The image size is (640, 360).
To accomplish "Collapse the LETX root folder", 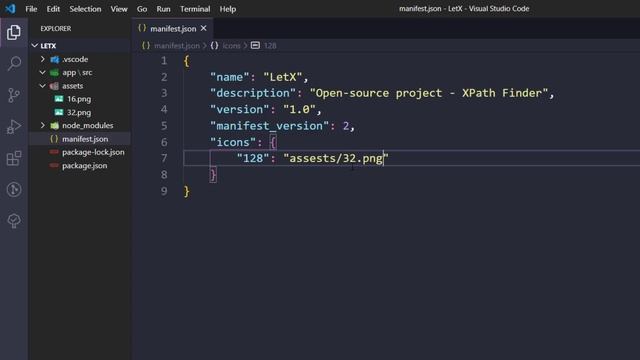I will click(x=35, y=46).
